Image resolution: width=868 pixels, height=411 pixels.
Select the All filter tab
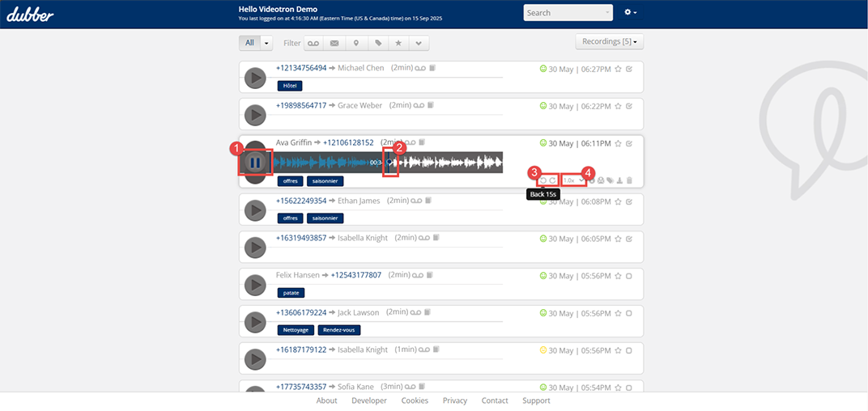pos(249,43)
